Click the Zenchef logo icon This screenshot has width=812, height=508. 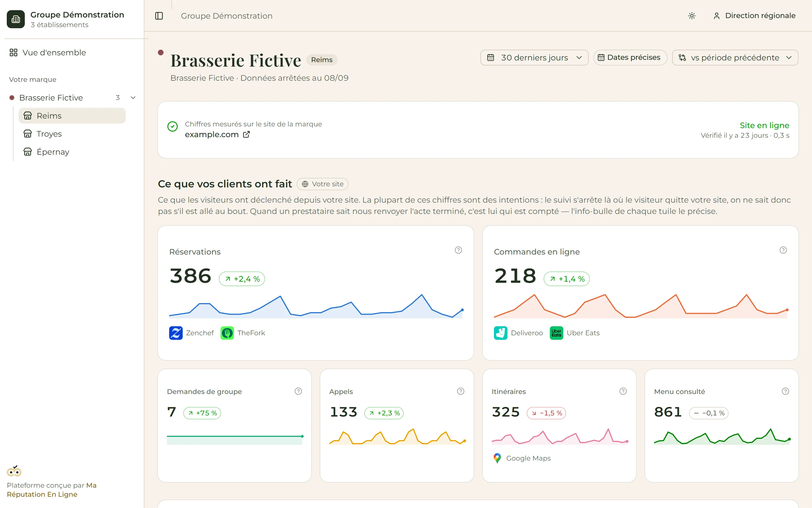tap(176, 333)
